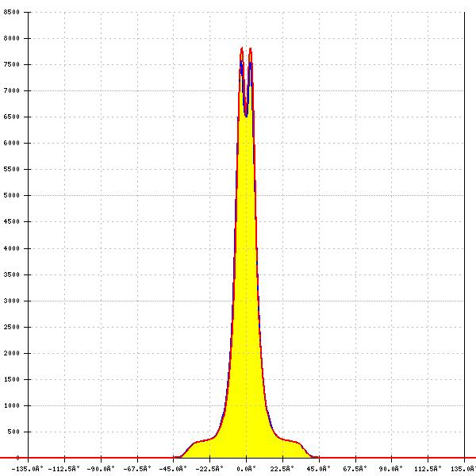The width and height of the screenshot is (476, 476).
Task: Select the 500 y-axis label
Action: pos(13,432)
